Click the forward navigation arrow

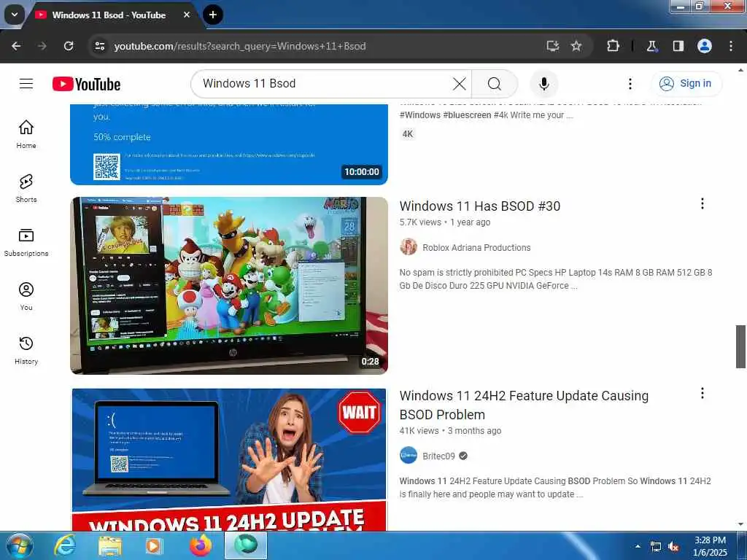click(42, 46)
